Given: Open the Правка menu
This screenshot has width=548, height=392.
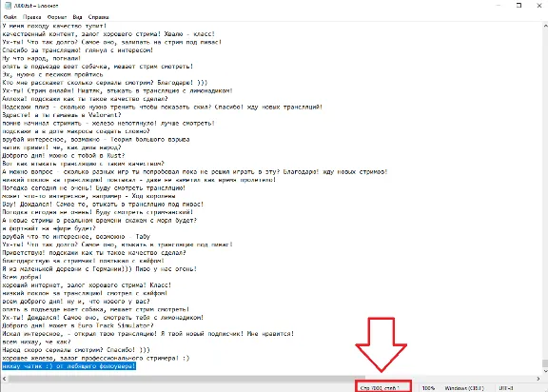Looking at the screenshot, I should (x=31, y=17).
